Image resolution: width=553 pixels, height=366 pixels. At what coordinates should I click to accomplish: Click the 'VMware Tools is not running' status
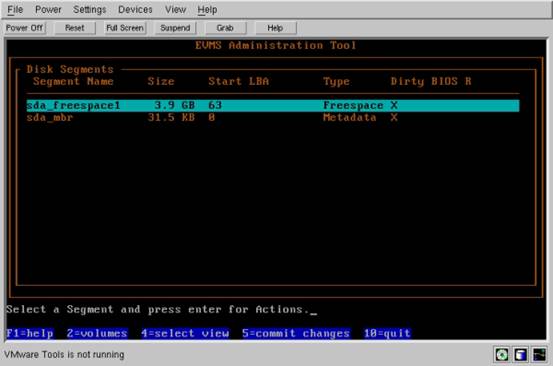64,354
